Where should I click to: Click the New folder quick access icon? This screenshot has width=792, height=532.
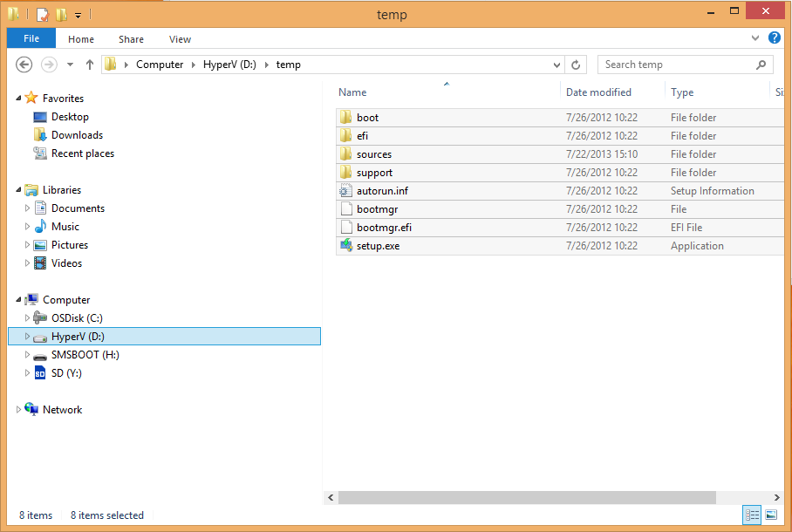62,14
